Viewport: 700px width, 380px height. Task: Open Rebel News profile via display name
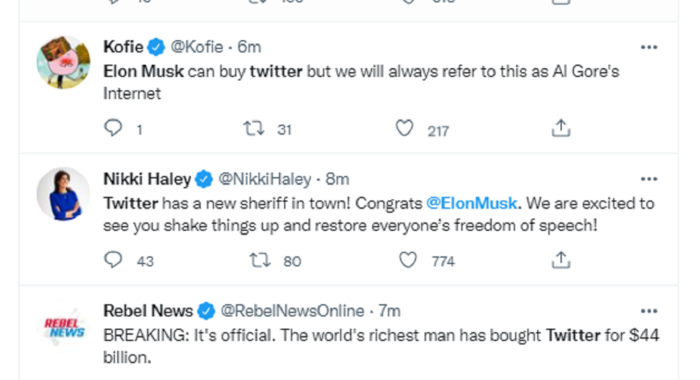148,311
